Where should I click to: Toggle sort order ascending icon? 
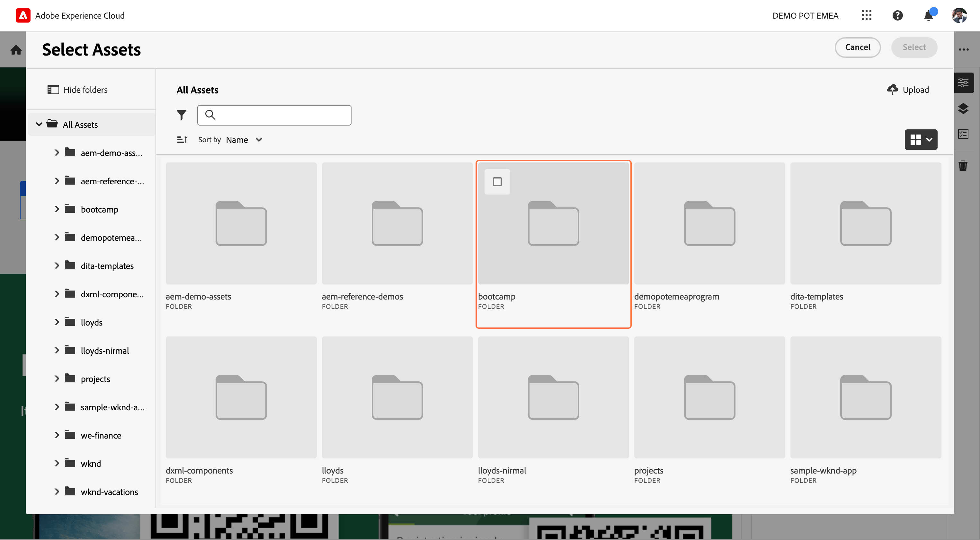click(182, 140)
